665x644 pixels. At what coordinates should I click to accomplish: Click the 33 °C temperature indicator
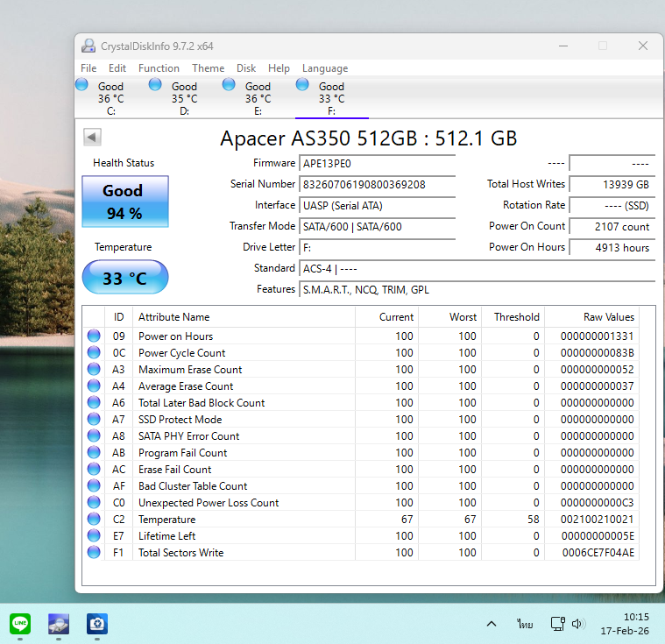click(x=124, y=278)
